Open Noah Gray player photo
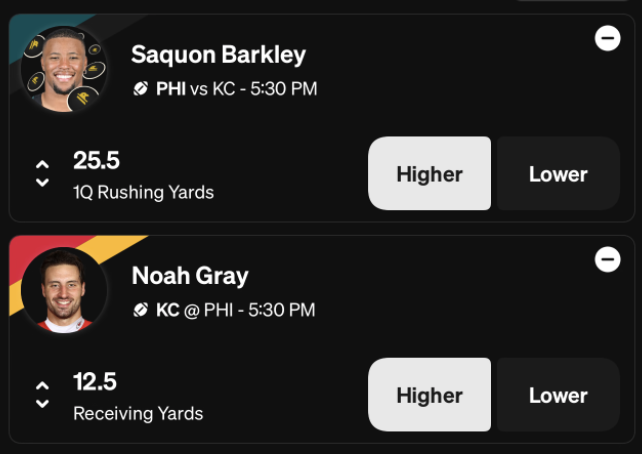The width and height of the screenshot is (642, 454). [x=64, y=290]
